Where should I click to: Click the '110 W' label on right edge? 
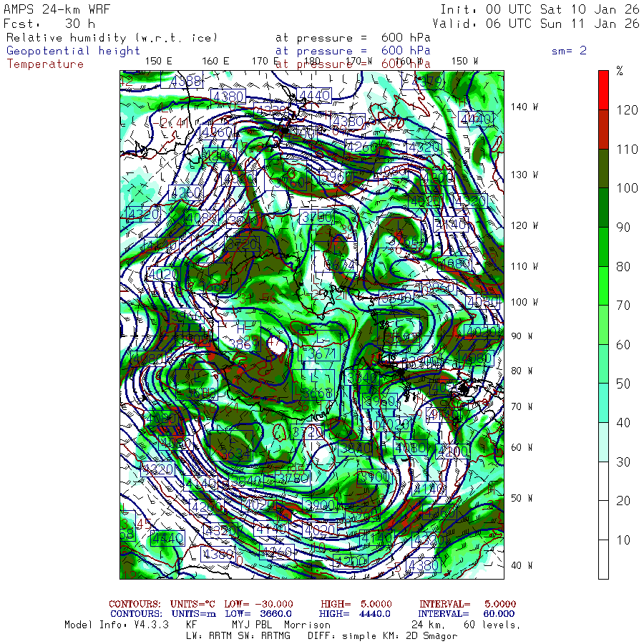pos(525,267)
